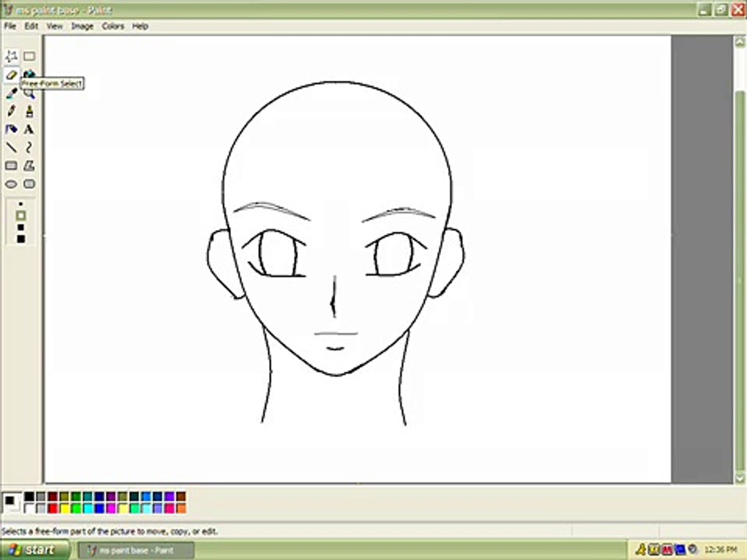Pick the dark red (maroon) palette swatch

point(52,497)
